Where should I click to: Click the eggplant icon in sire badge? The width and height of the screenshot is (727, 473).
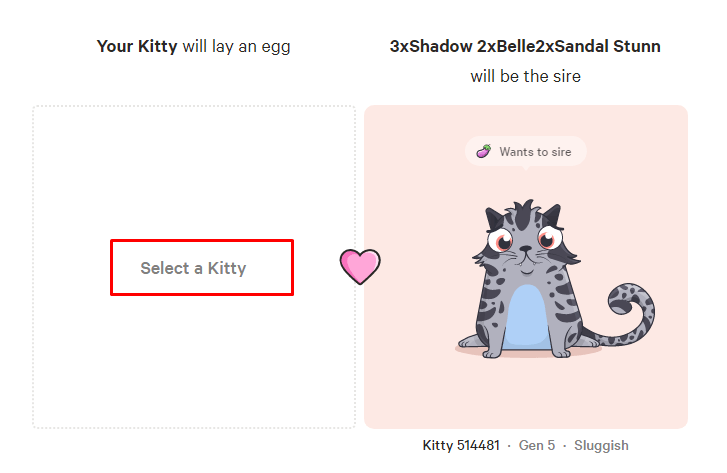484,151
